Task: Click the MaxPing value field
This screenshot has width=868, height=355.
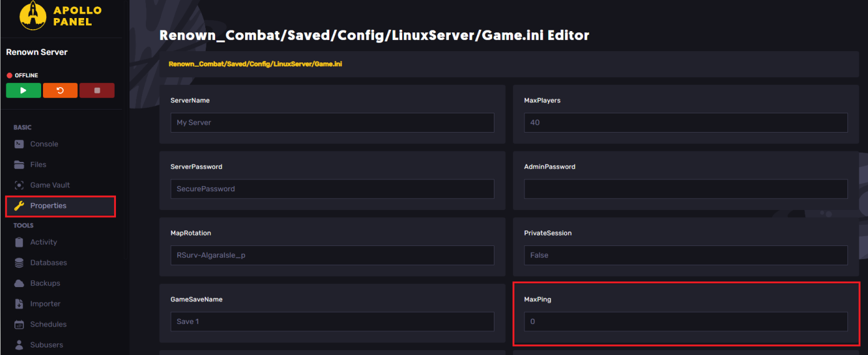Action: (685, 321)
